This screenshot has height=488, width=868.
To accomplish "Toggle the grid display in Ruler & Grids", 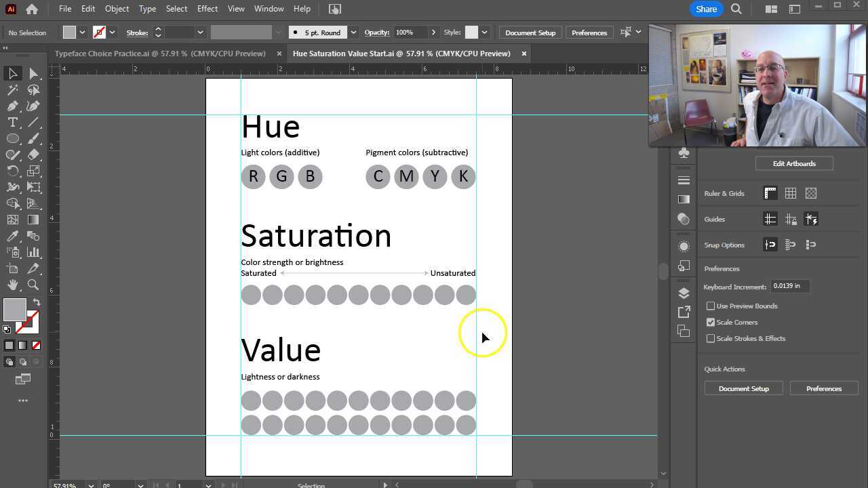I will pos(791,193).
